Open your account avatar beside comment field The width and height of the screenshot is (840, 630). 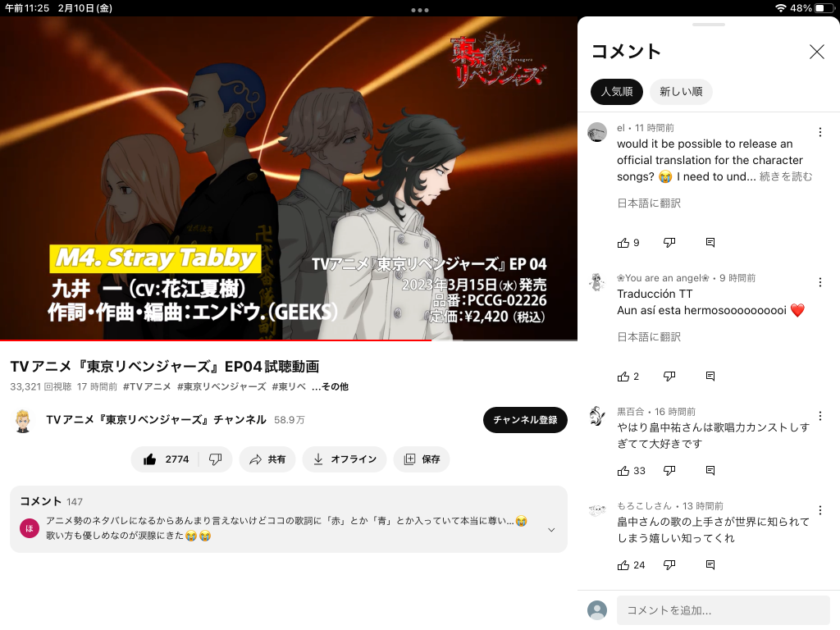[597, 610]
